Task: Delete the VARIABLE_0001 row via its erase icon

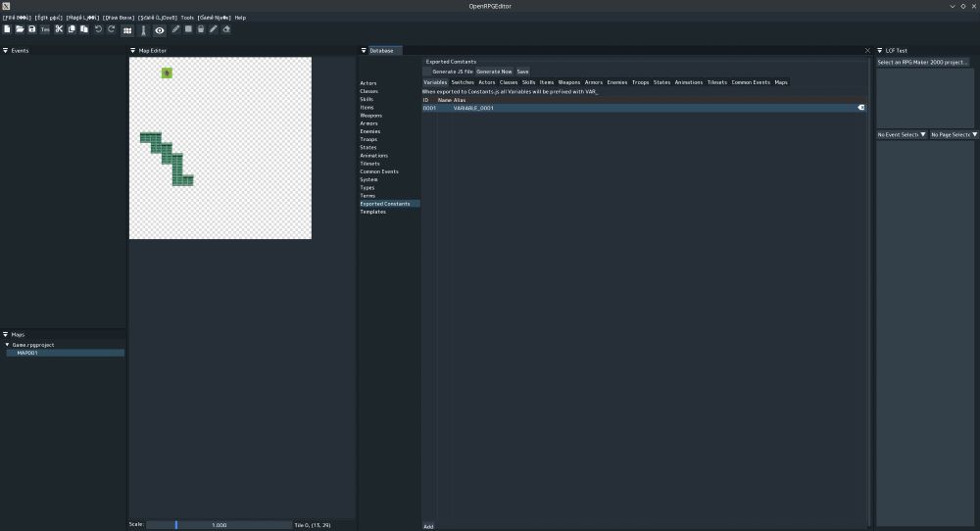Action: (x=861, y=108)
